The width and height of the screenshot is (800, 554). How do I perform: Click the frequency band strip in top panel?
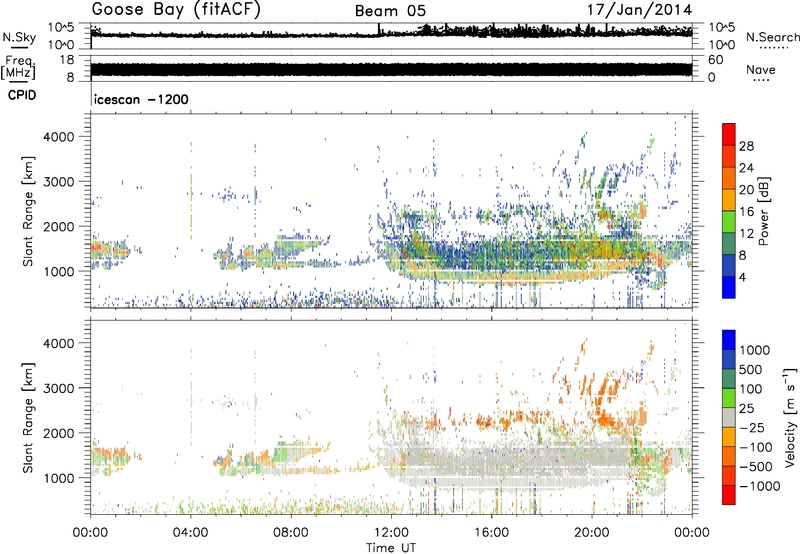pyautogui.click(x=391, y=69)
